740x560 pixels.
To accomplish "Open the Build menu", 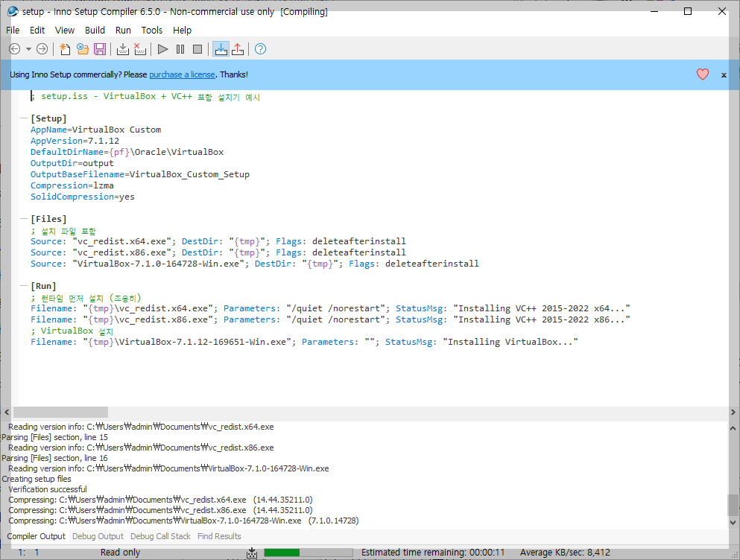I will 95,31.
